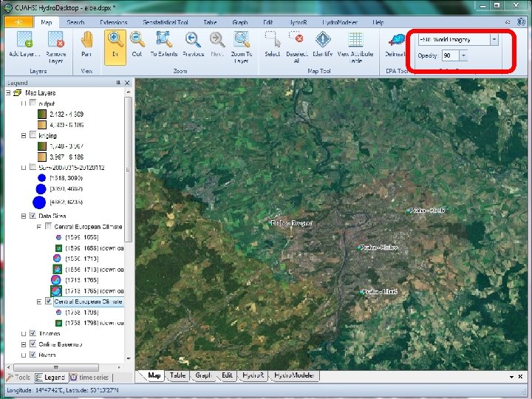Screen dimensions: 532x399
Task: Open the View Attribute Table tool
Action: point(355,41)
